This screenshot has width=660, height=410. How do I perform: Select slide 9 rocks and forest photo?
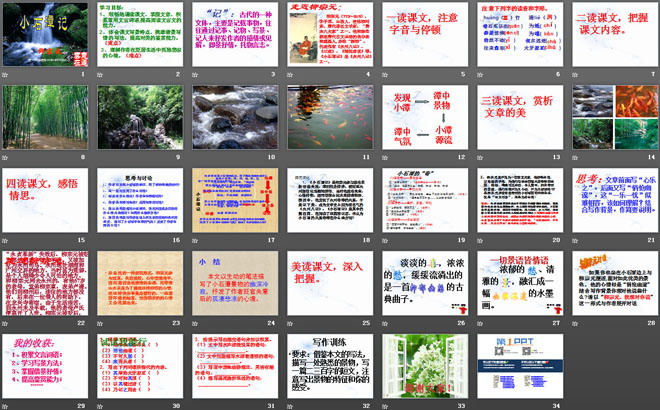[140, 117]
